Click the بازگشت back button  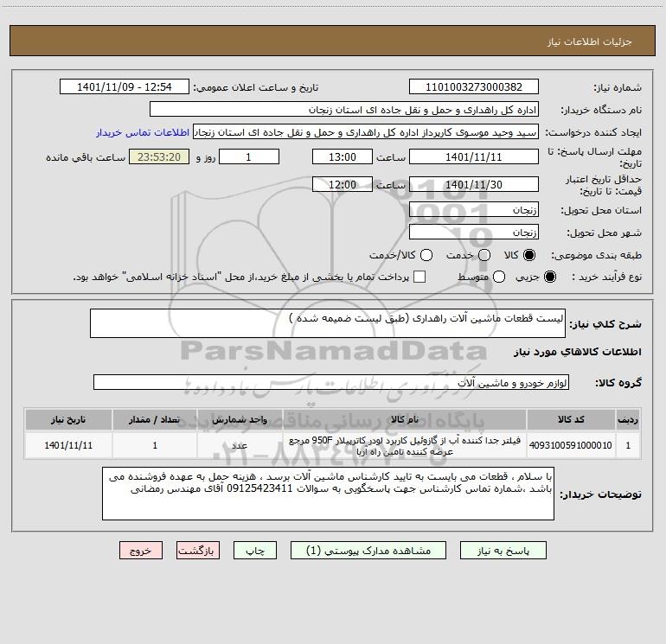click(198, 551)
